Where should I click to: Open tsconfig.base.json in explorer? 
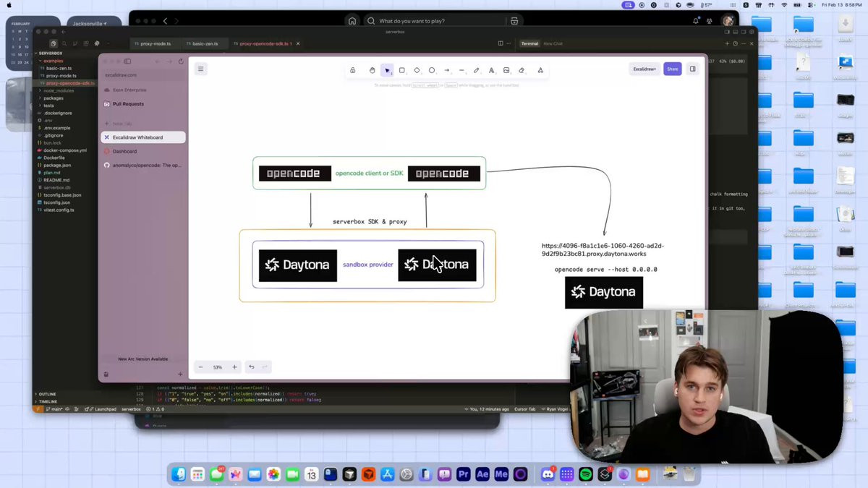[x=62, y=195]
